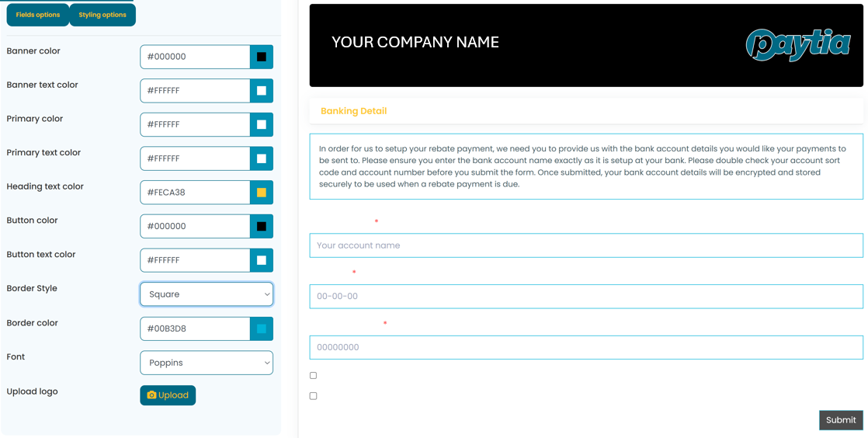Open the blue Border color swatch picker
The height and width of the screenshot is (438, 868).
tap(262, 329)
